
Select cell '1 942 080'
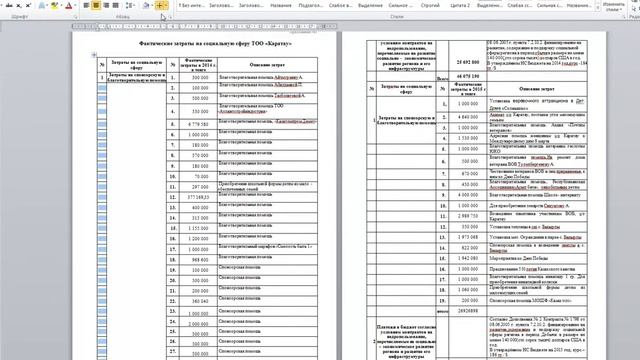coord(468,258)
